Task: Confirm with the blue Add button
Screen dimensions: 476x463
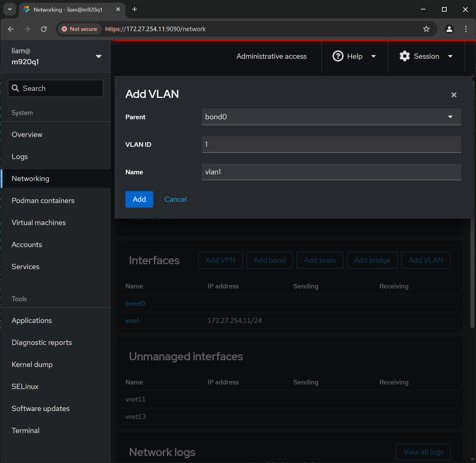Action: tap(139, 199)
